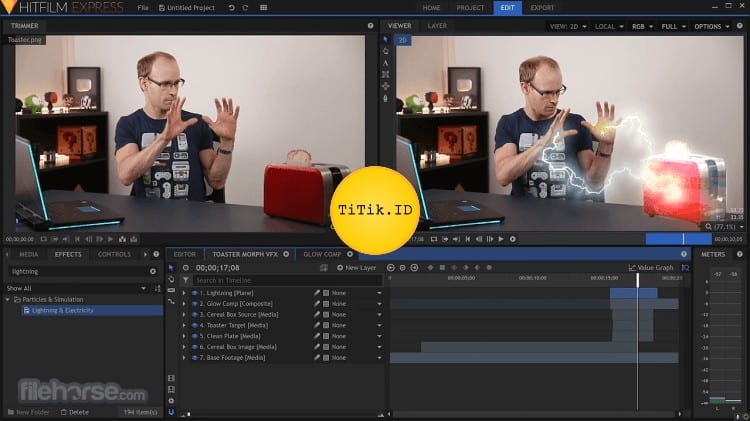Click the New Folder button
This screenshot has height=421, width=750.
pyautogui.click(x=28, y=412)
